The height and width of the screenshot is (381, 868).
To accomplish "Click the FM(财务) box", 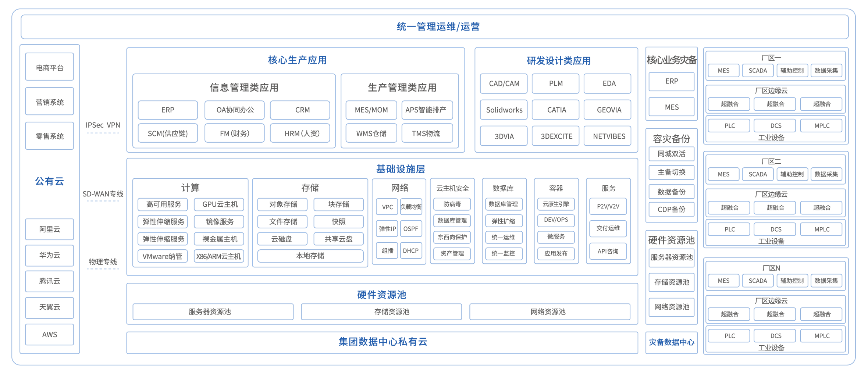I will [235, 133].
